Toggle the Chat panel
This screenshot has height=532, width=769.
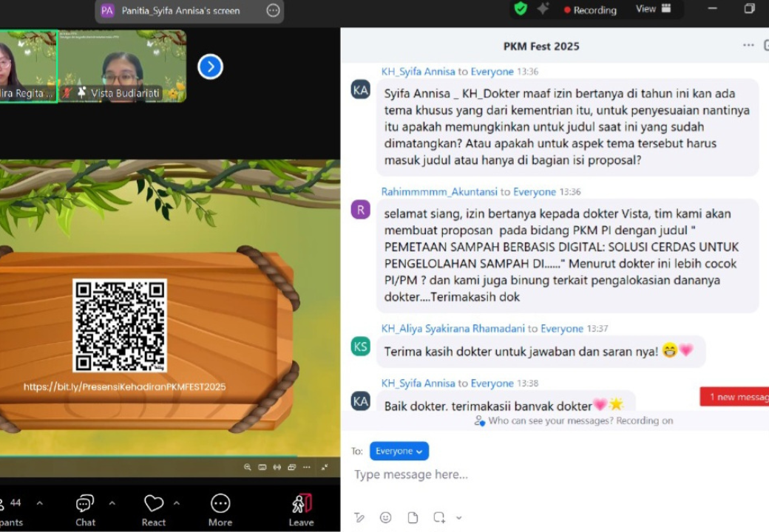pyautogui.click(x=85, y=511)
